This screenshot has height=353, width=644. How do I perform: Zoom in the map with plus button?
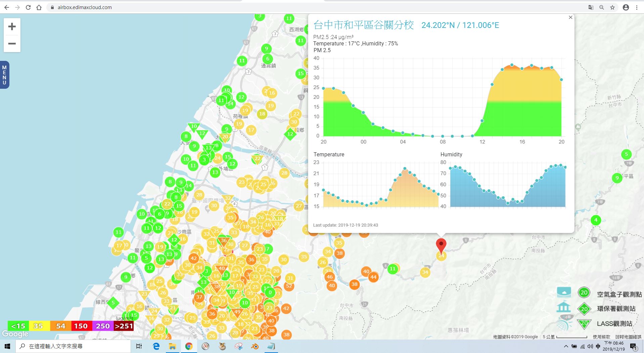12,27
